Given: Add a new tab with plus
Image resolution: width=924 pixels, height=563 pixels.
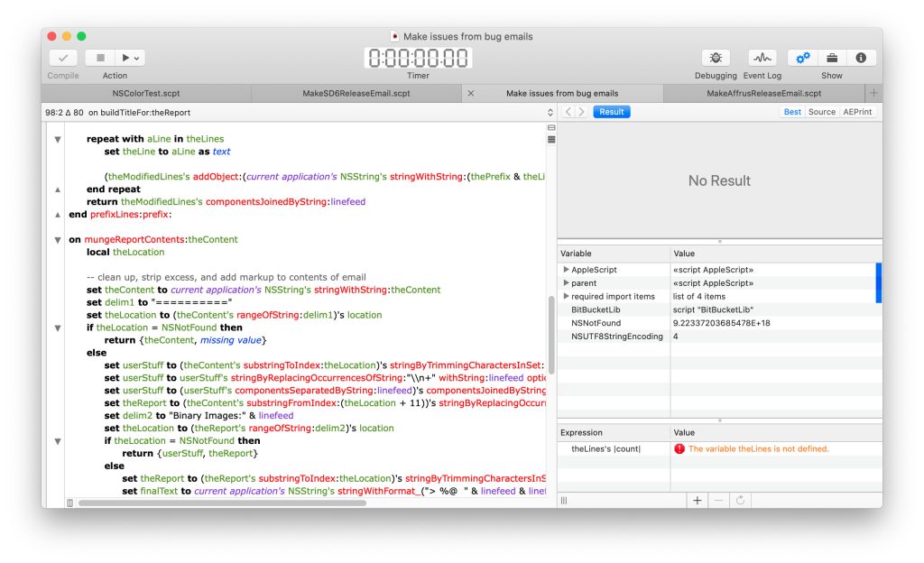Looking at the screenshot, I should coord(873,93).
